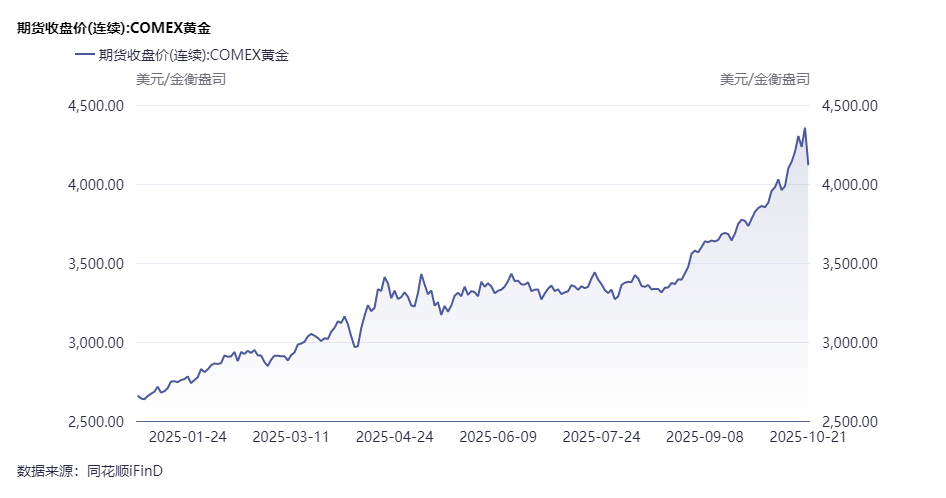Image resolution: width=946 pixels, height=498 pixels.
Task: Click the 2025-01-24 date on x-axis
Action: pyautogui.click(x=188, y=436)
